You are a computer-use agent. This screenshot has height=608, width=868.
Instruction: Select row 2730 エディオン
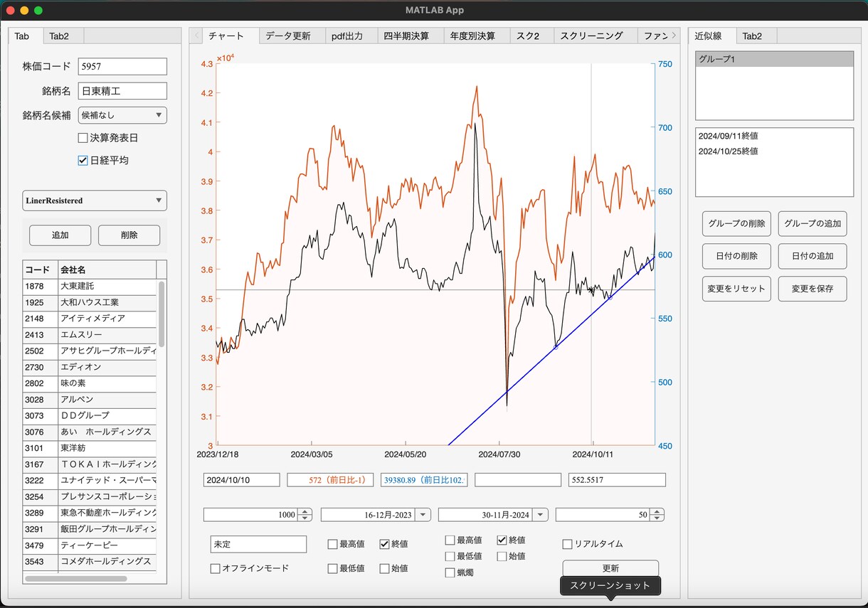tap(90, 367)
